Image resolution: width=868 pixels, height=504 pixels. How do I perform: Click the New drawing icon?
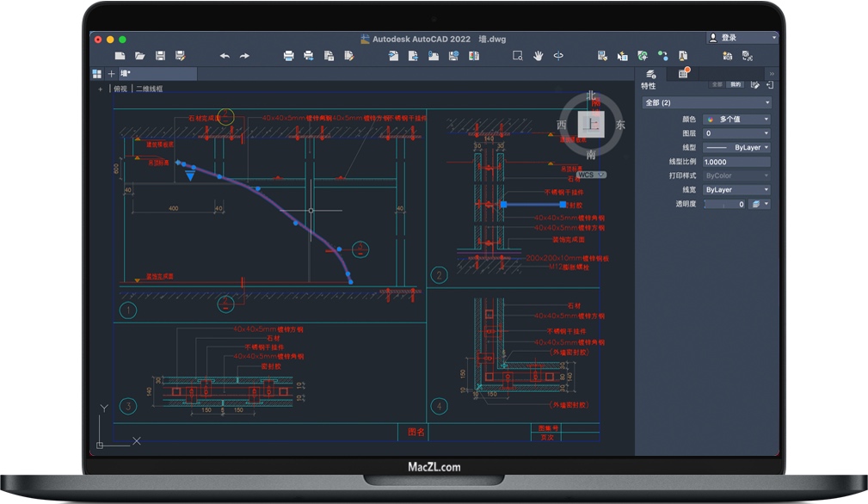coord(120,56)
